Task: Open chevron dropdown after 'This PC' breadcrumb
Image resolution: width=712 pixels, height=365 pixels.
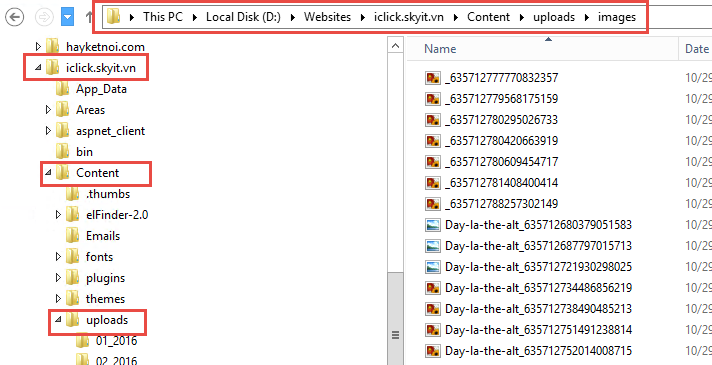Action: point(195,18)
